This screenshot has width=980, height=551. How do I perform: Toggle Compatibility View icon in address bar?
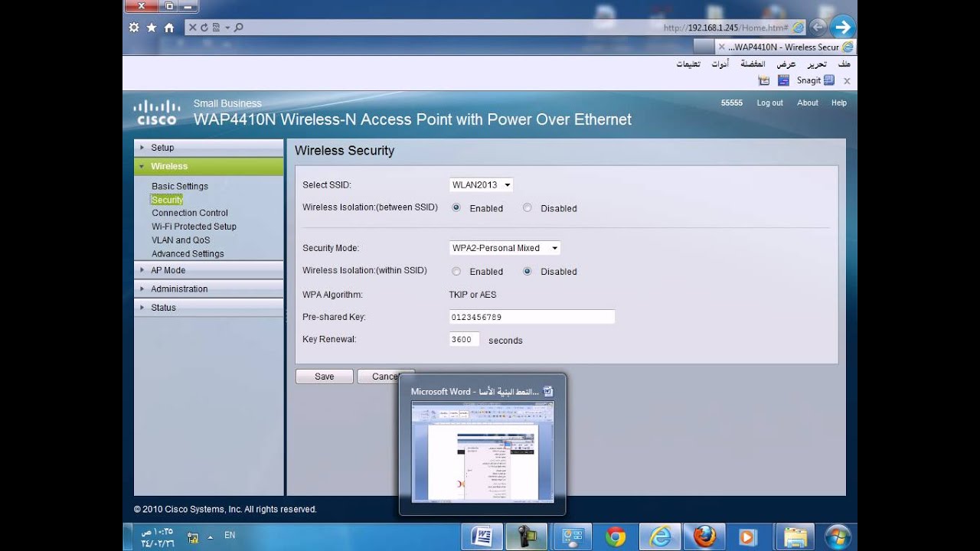(216, 28)
